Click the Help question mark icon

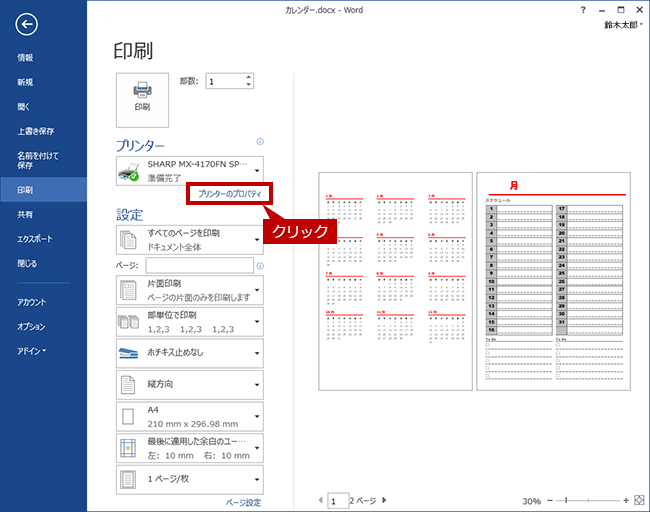(583, 10)
